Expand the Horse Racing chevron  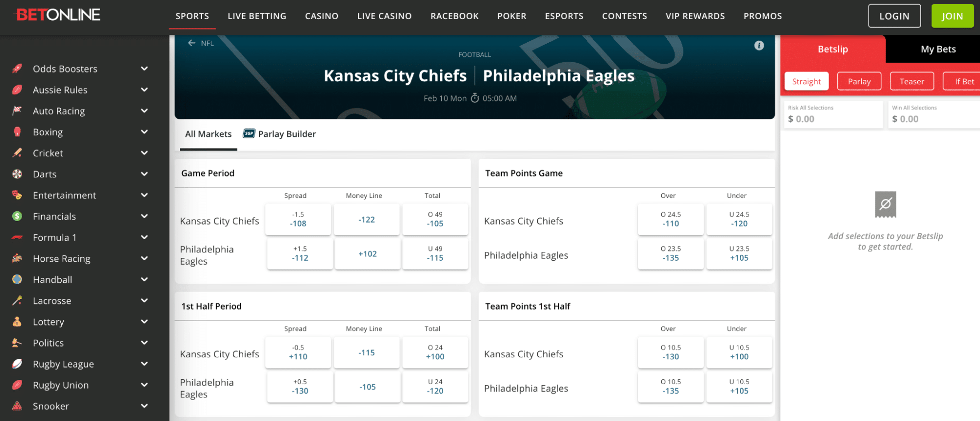[144, 258]
